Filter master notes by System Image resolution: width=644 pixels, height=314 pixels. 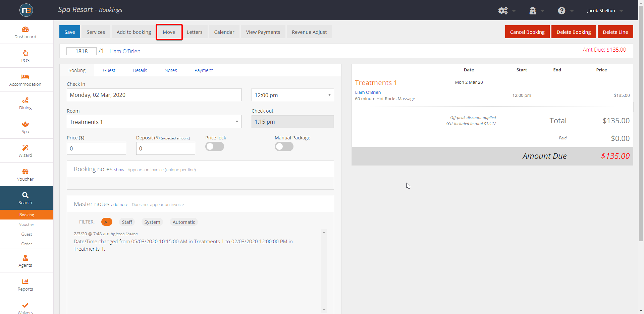pyautogui.click(x=152, y=222)
